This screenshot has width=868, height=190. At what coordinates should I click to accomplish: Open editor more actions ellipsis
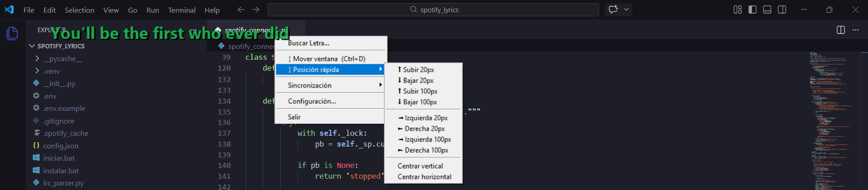pyautogui.click(x=855, y=30)
